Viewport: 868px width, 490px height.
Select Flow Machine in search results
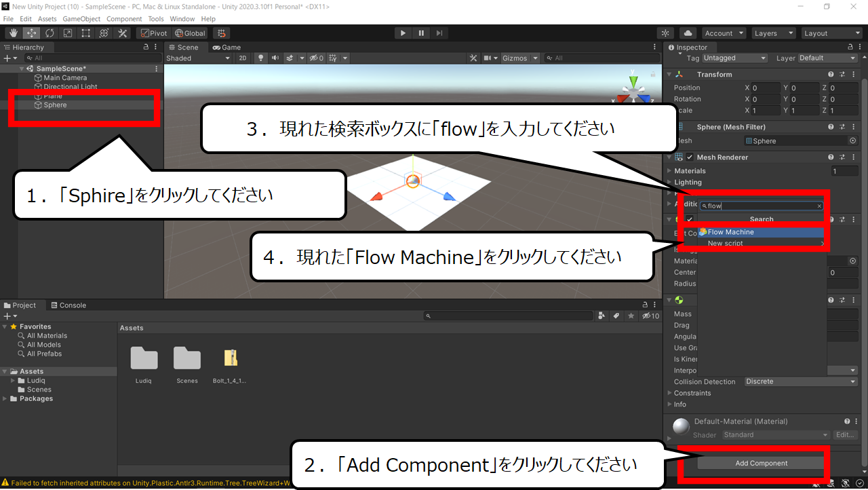761,232
